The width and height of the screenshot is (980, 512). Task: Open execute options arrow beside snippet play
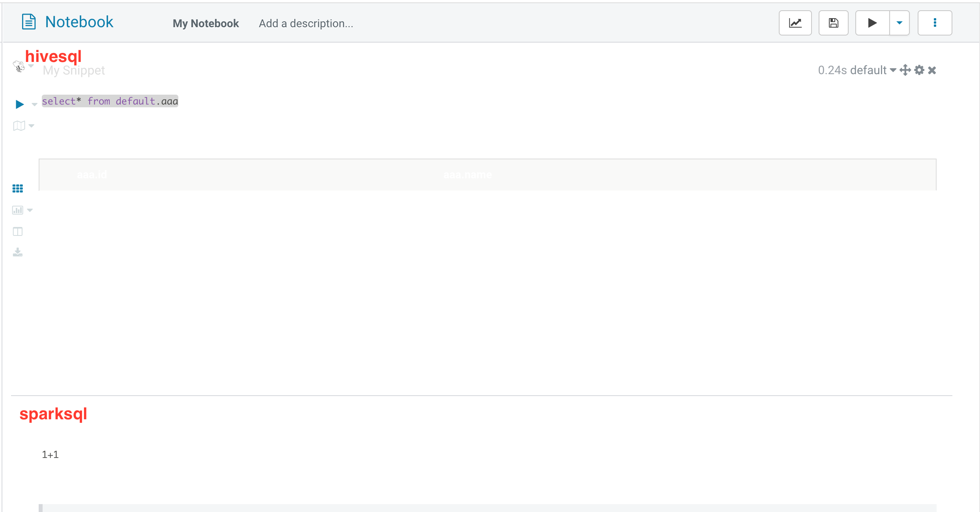(34, 105)
